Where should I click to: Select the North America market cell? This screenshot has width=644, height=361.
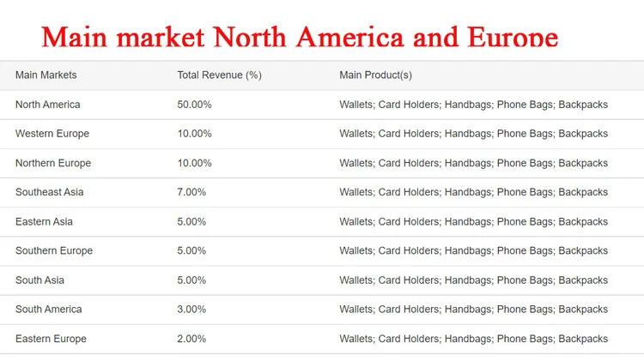coord(47,105)
